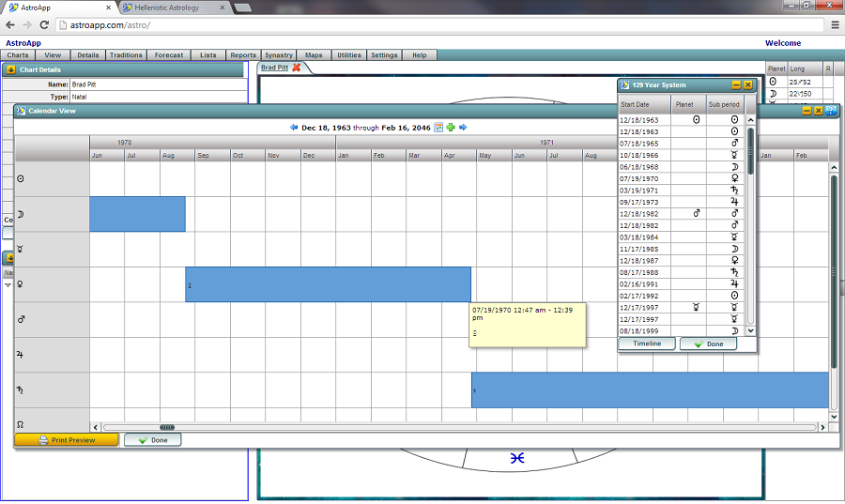Viewport: 845px width, 504px height.
Task: Open the Traditions menu
Action: click(x=126, y=55)
